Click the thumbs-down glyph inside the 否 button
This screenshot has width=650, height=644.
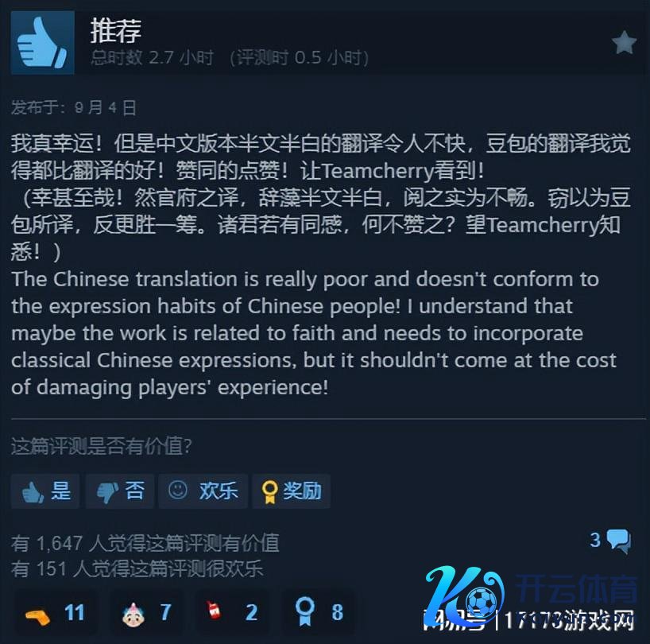coord(107,492)
